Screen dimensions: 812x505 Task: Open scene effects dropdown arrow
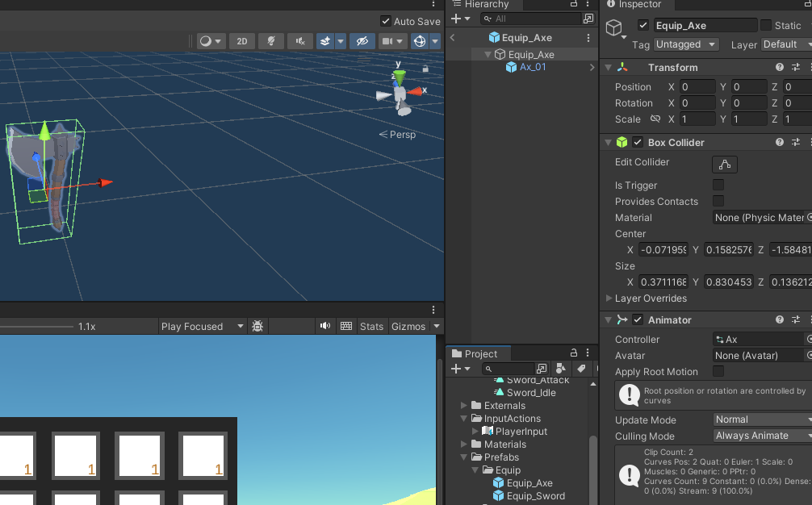[x=341, y=41]
